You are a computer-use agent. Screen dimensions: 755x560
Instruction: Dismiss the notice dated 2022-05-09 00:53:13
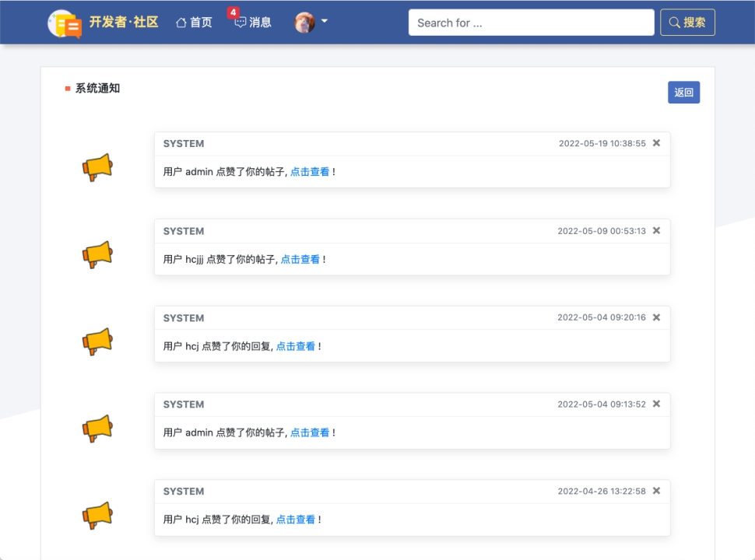(656, 230)
